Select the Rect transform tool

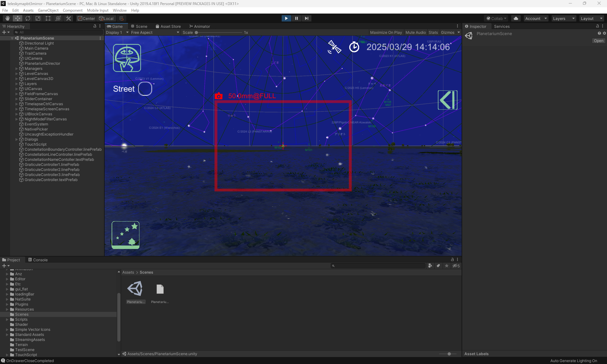click(48, 18)
